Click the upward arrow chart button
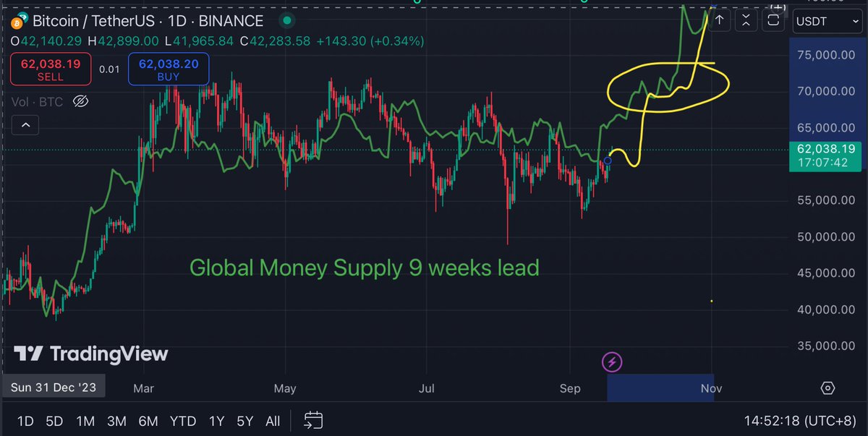 (x=721, y=21)
